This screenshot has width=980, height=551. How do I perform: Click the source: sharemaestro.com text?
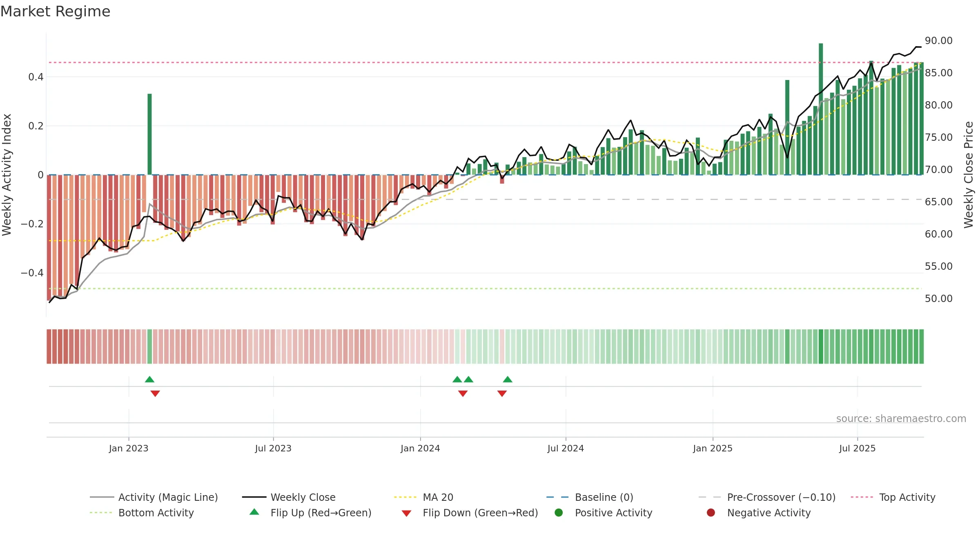[901, 419]
